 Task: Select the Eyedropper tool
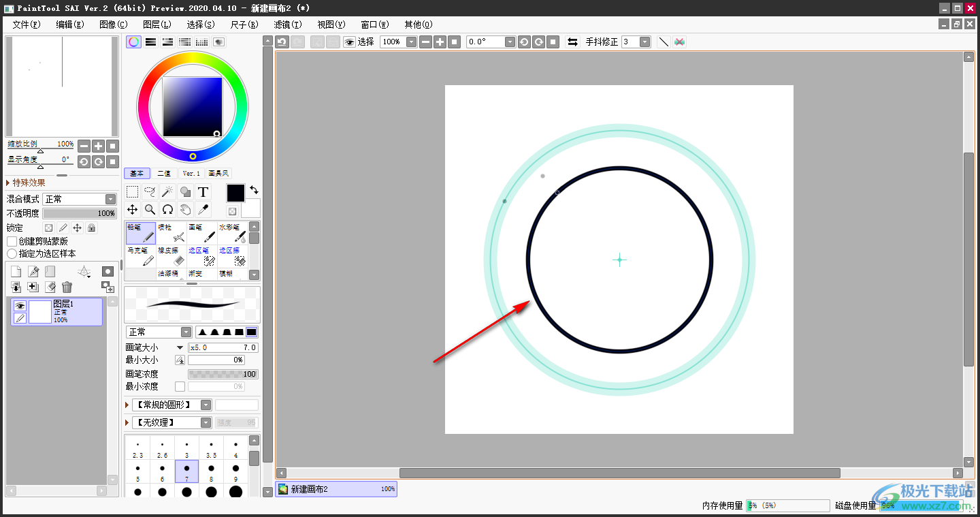[203, 210]
